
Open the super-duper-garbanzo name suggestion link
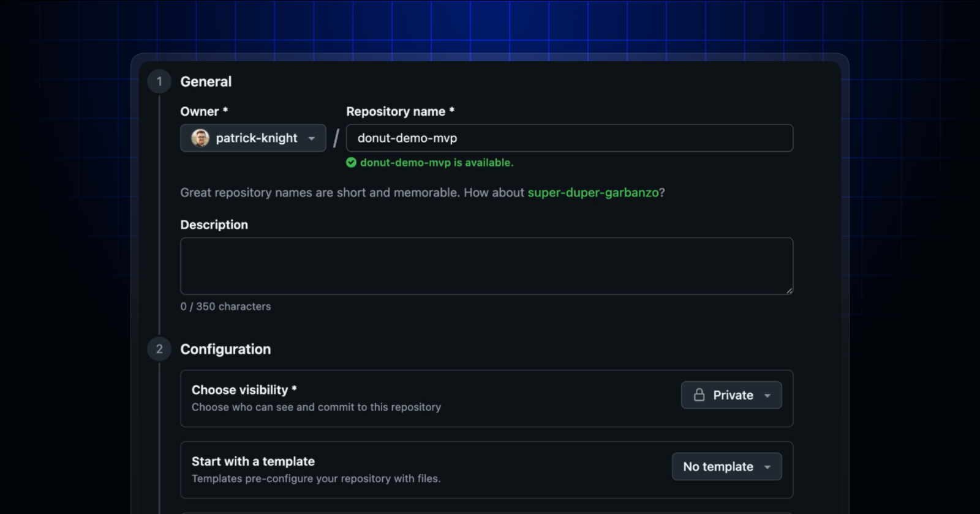(592, 192)
